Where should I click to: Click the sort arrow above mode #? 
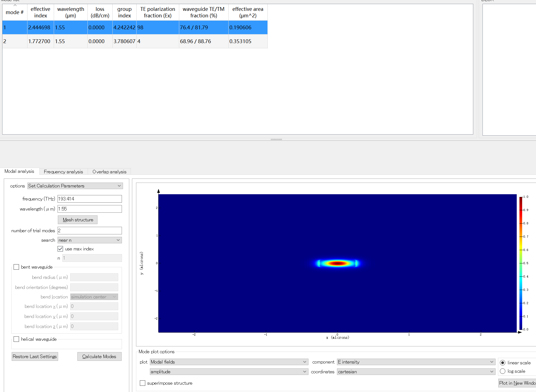click(15, 5)
